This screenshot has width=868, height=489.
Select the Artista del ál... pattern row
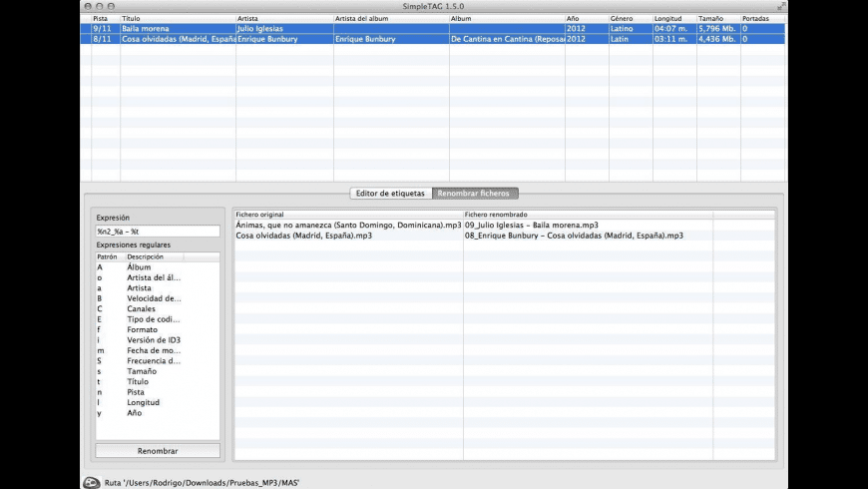(158, 277)
